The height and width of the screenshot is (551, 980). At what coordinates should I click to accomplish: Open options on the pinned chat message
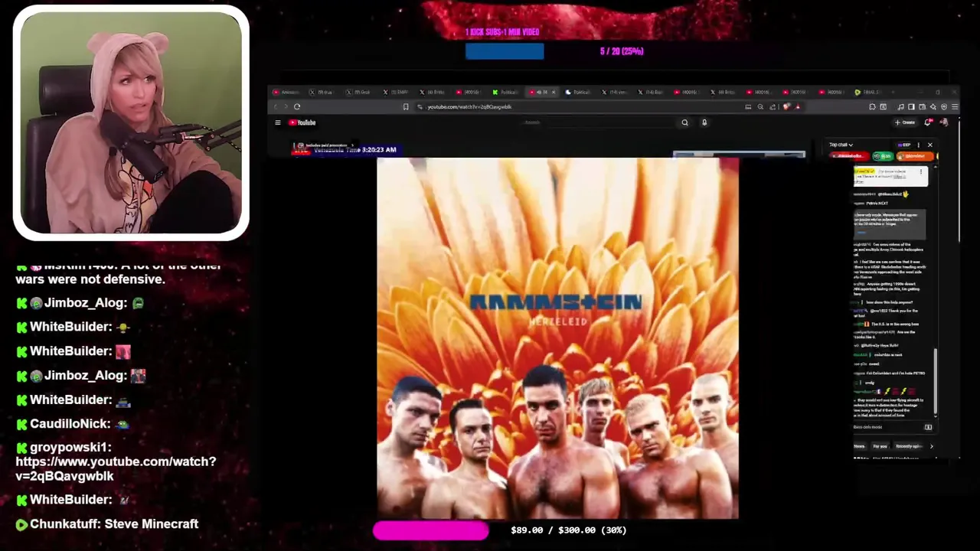pyautogui.click(x=921, y=172)
